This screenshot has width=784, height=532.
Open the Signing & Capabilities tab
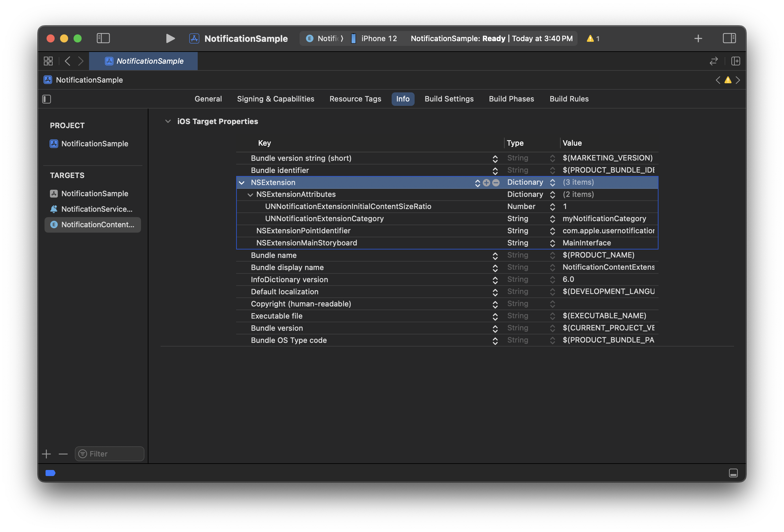coord(275,99)
